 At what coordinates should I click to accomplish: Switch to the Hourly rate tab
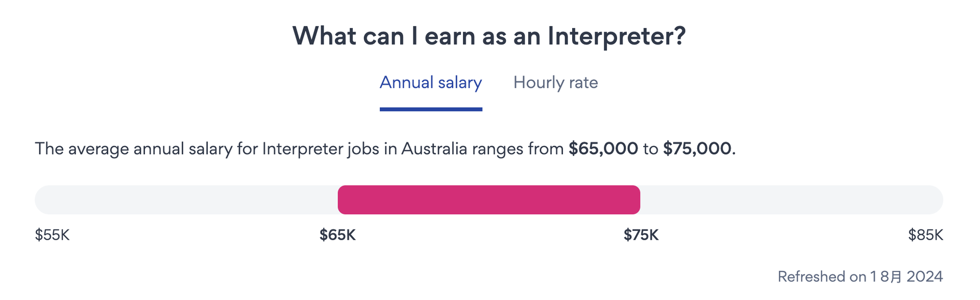click(x=555, y=83)
